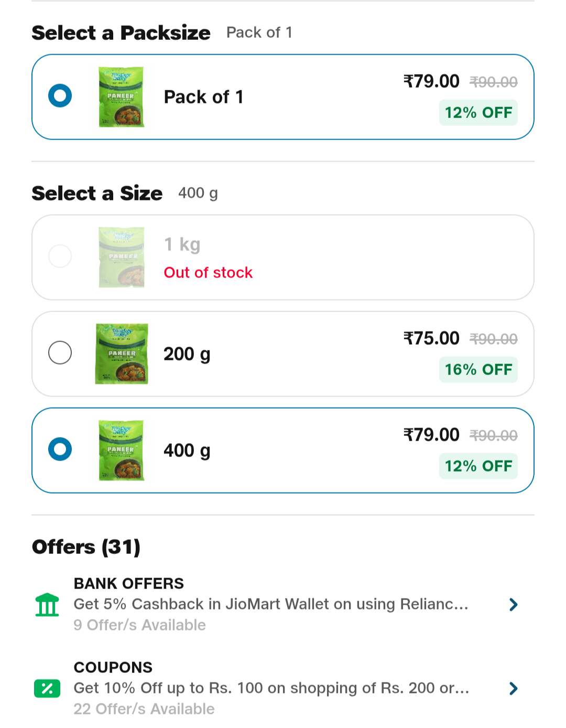Image resolution: width=566 pixels, height=728 pixels.
Task: Click the Out of stock label
Action: 208,273
